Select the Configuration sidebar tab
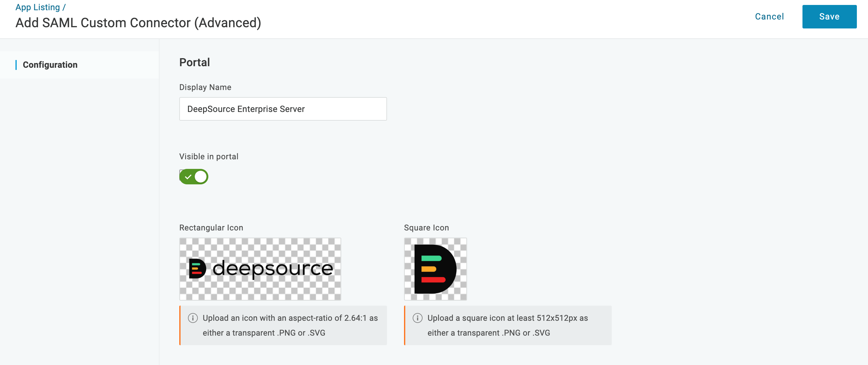The height and width of the screenshot is (365, 868). (x=50, y=65)
